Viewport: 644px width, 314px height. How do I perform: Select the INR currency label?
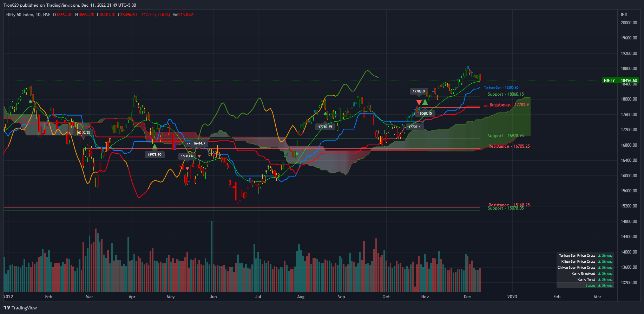[x=624, y=14]
